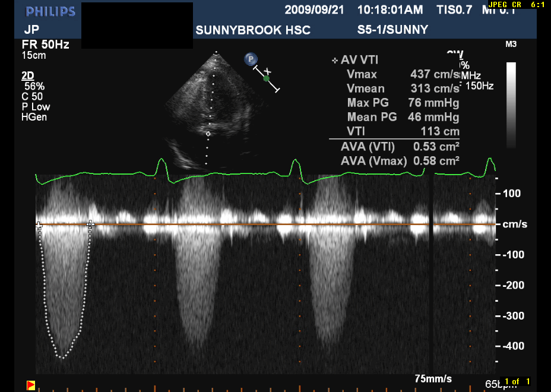Select the crosshair marker beside AV VTI
Screen dimensions: 551x392
click(335, 60)
